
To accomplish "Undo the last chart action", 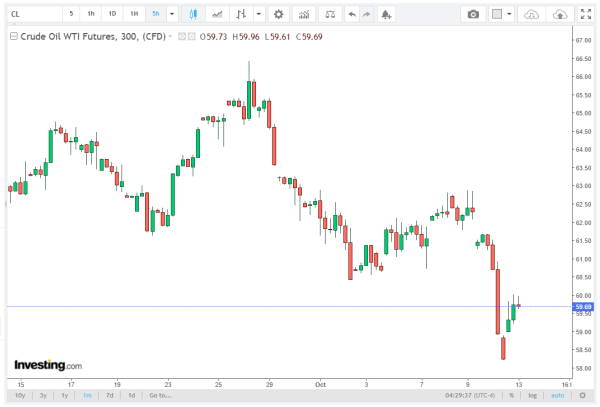I will click(x=351, y=15).
